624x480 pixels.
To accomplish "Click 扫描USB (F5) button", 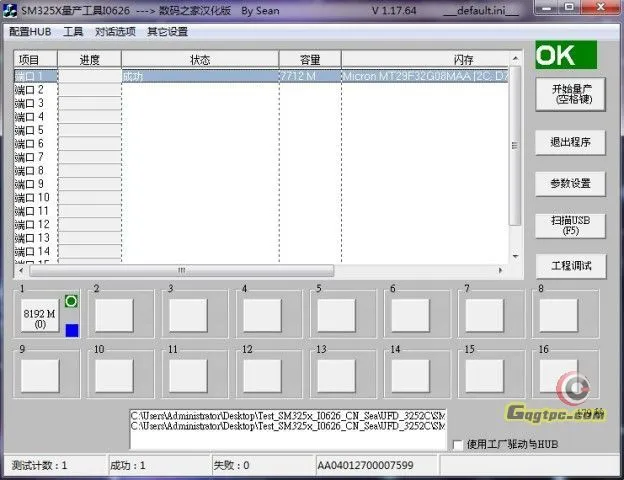I will [570, 225].
